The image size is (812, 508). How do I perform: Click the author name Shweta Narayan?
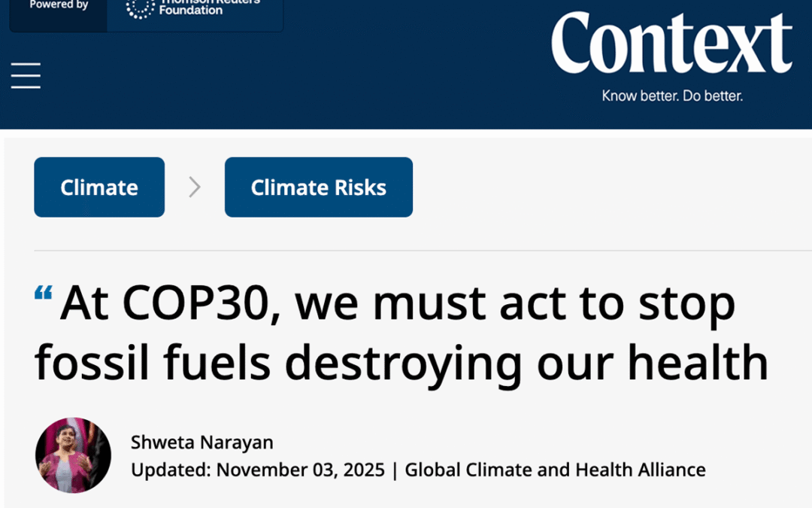tap(201, 443)
